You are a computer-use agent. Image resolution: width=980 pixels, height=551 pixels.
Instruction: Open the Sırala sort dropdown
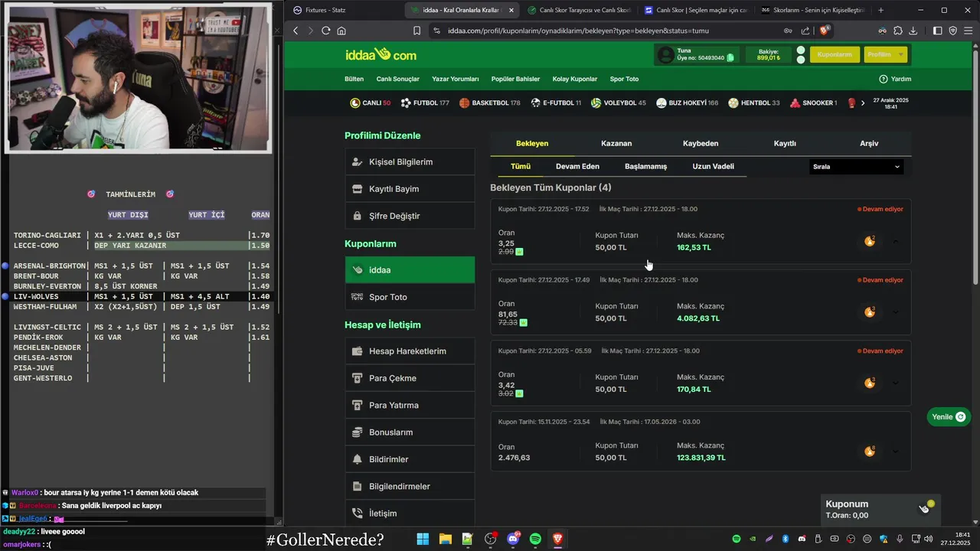[856, 166]
